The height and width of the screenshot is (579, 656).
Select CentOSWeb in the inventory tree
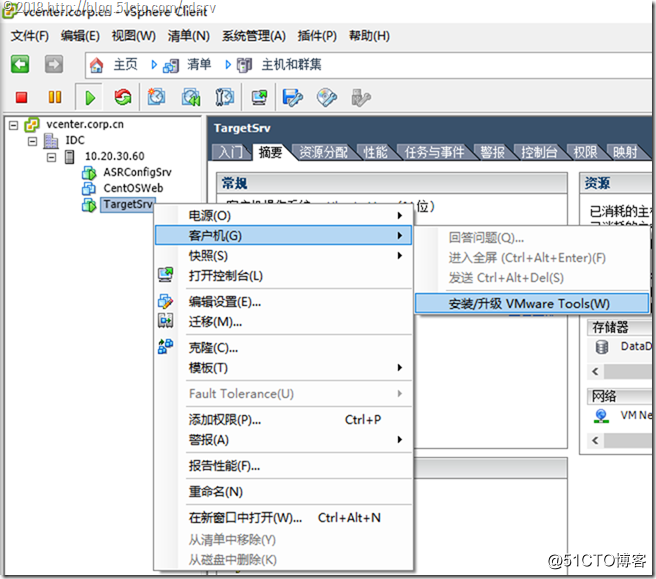click(133, 188)
